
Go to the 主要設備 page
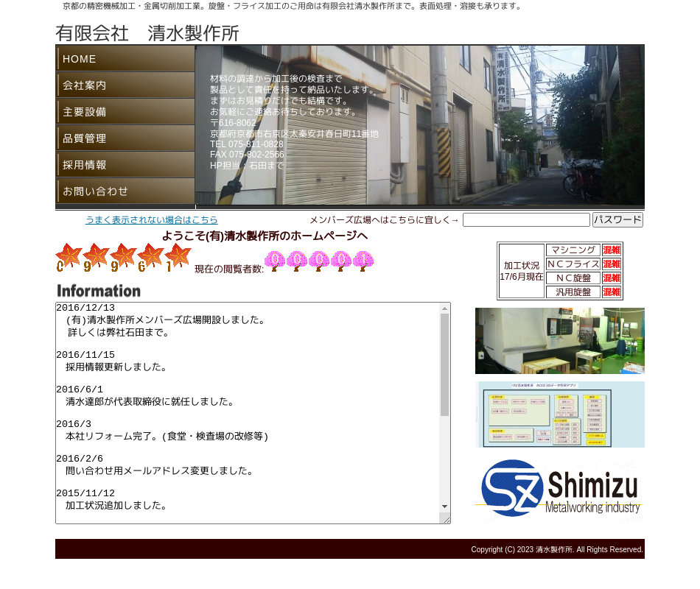(x=125, y=112)
